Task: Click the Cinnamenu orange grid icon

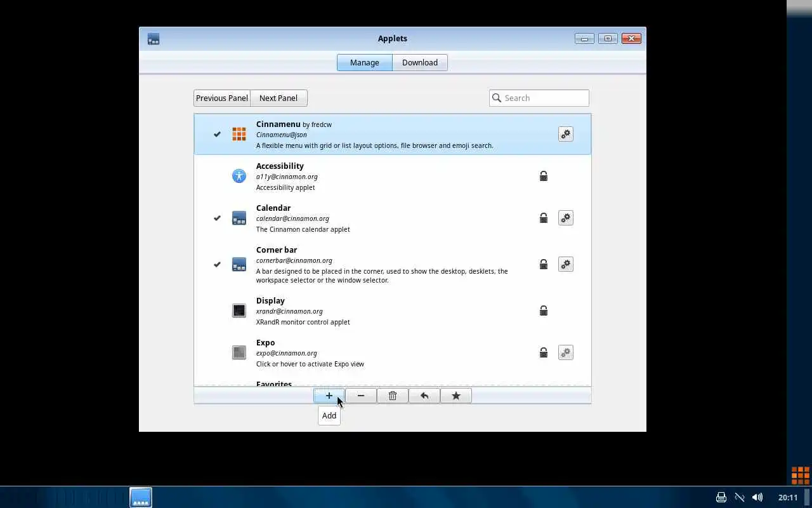Action: [x=239, y=134]
